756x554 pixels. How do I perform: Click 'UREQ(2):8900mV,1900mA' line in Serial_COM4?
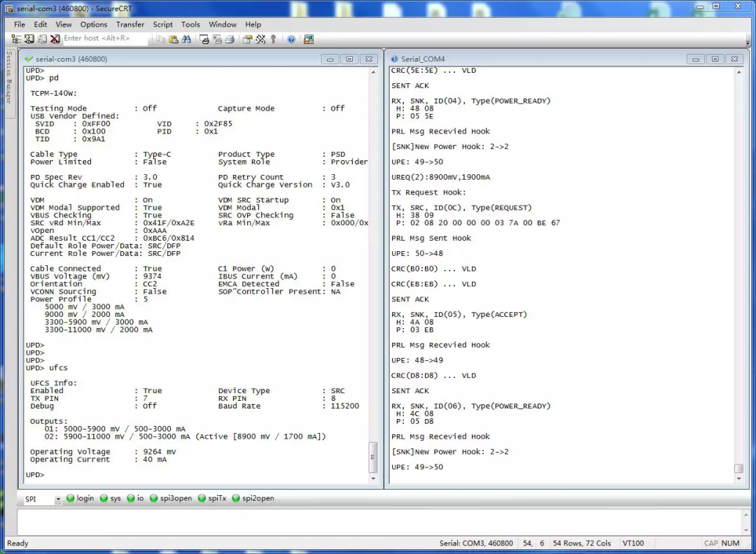pos(441,177)
